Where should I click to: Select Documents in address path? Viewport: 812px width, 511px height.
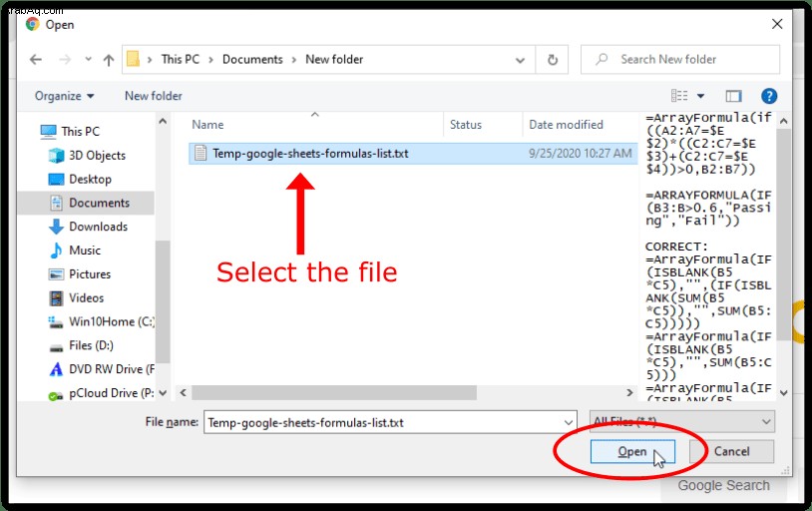point(252,59)
